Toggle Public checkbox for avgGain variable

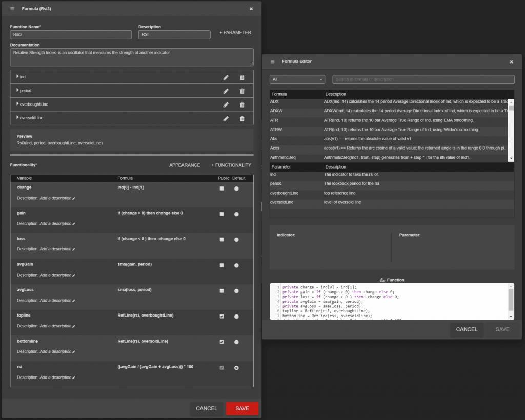(x=221, y=265)
